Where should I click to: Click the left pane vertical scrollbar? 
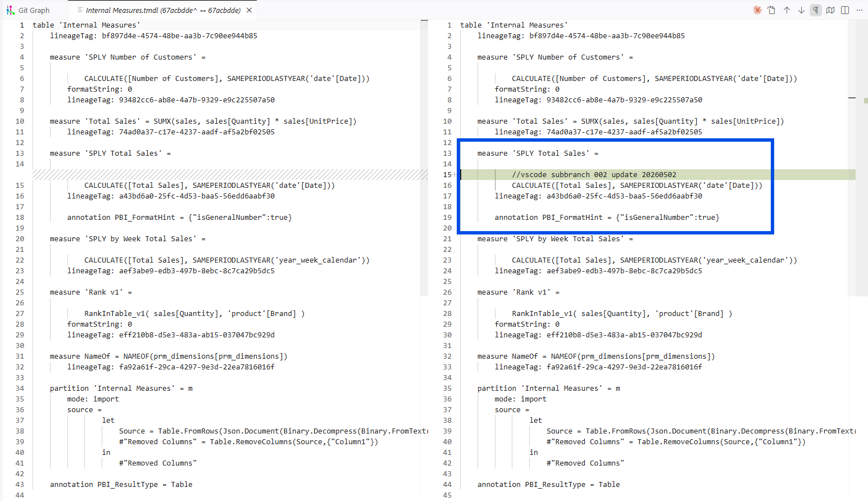click(x=424, y=157)
